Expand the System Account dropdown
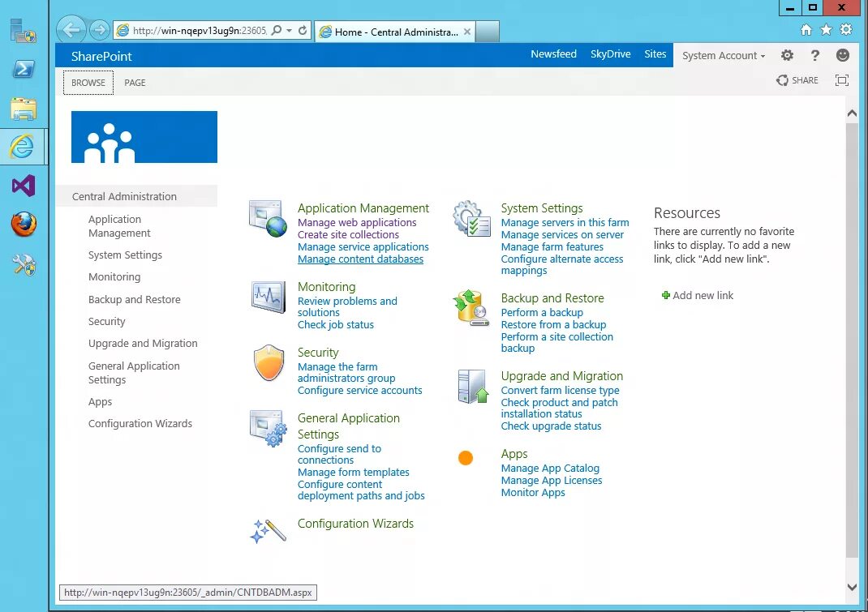This screenshot has height=612, width=868. tap(724, 55)
